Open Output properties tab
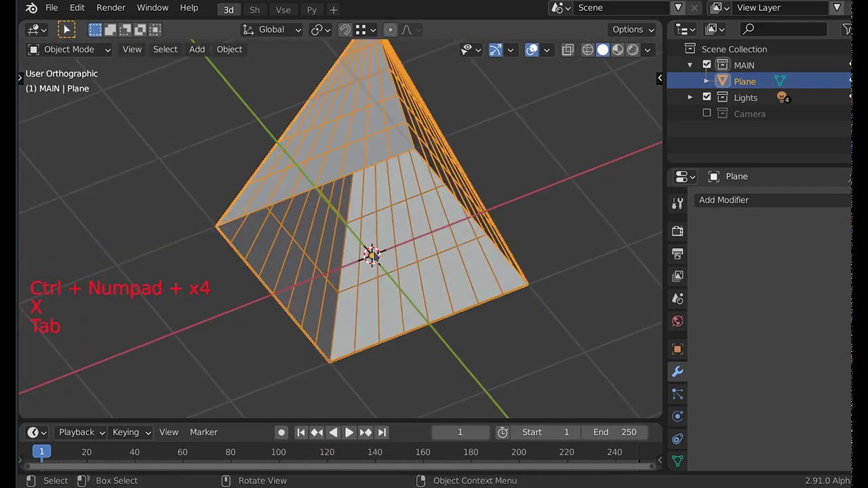 pyautogui.click(x=677, y=253)
